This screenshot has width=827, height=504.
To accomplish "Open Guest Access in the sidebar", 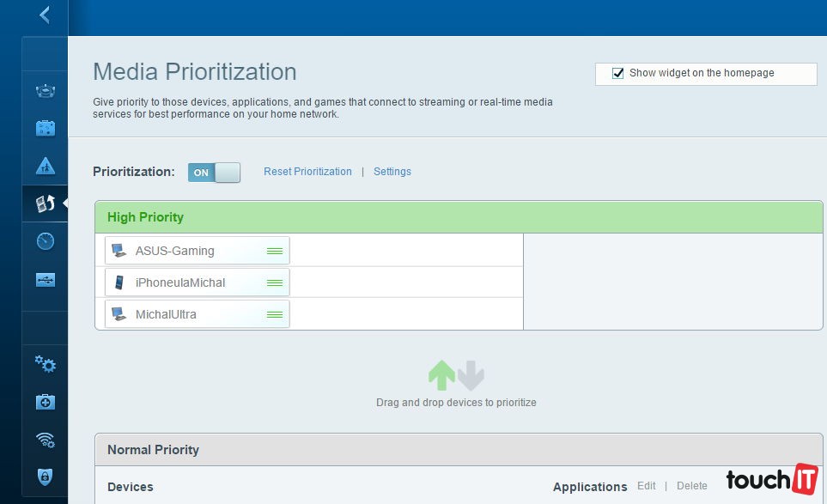I will click(x=46, y=129).
